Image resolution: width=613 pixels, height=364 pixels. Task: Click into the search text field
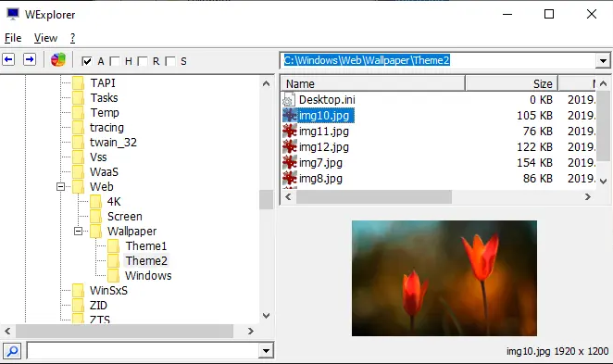144,351
